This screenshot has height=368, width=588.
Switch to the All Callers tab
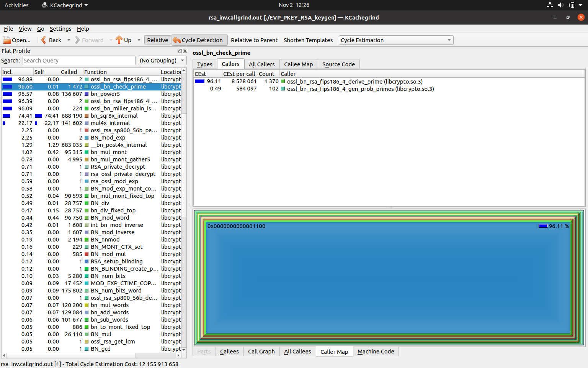pyautogui.click(x=261, y=64)
